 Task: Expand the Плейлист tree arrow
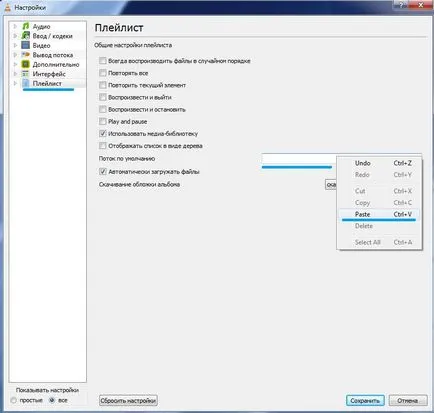15,83
